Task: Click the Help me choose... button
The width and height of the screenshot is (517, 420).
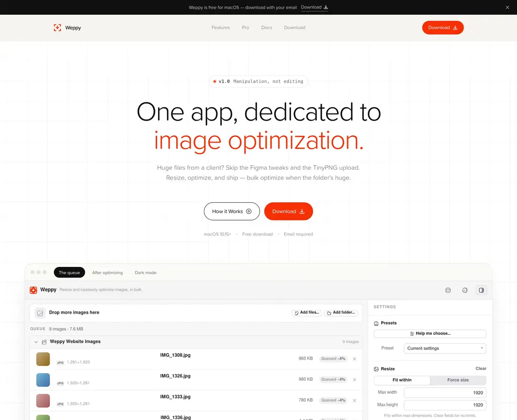Action: [x=430, y=334]
